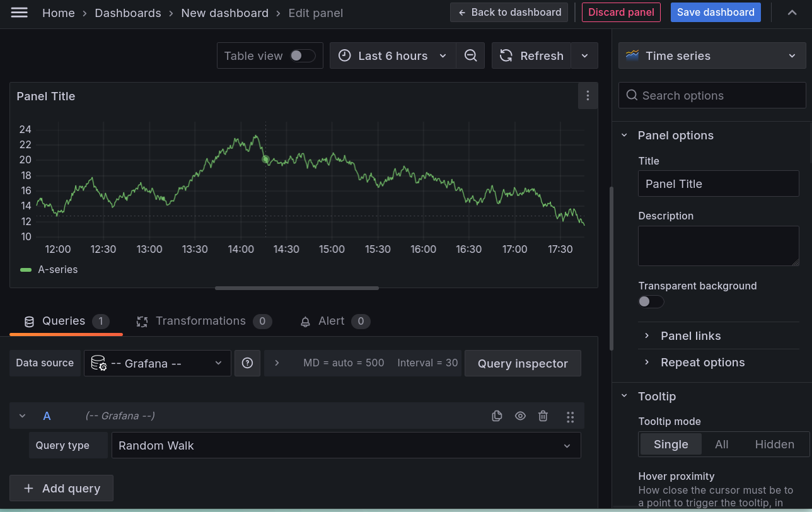This screenshot has height=512, width=812.
Task: Toggle Transparent background on
Action: (651, 301)
